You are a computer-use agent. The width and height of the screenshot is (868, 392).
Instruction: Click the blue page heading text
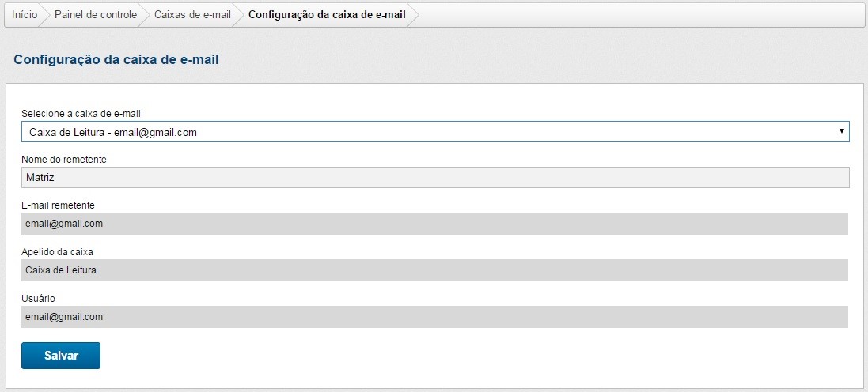pos(116,59)
